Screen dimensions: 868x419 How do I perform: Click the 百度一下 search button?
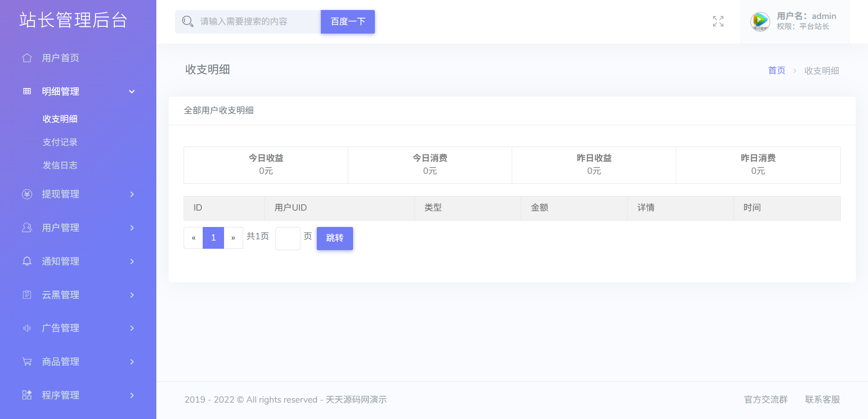347,21
